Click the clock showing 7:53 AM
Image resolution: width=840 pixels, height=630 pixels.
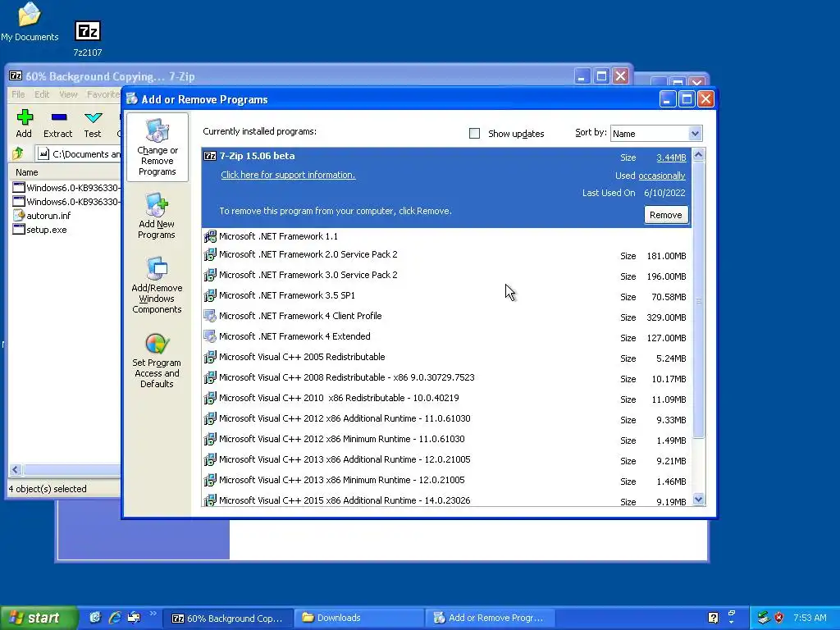(810, 618)
